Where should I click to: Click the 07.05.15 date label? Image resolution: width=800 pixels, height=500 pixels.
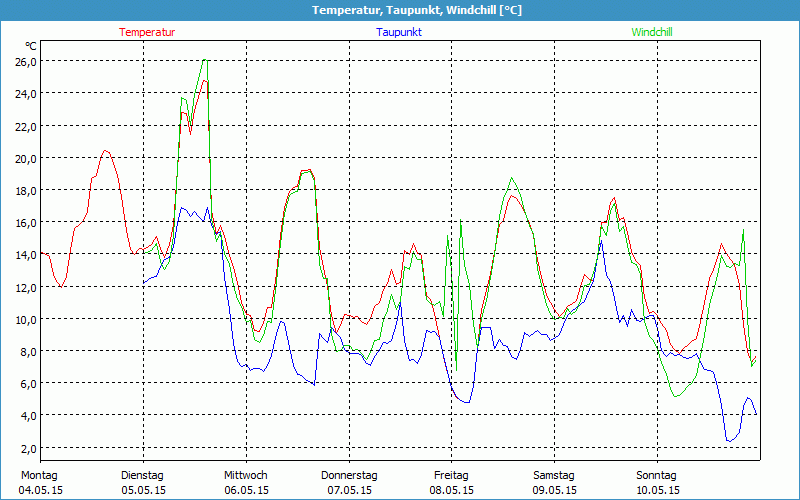click(x=349, y=490)
